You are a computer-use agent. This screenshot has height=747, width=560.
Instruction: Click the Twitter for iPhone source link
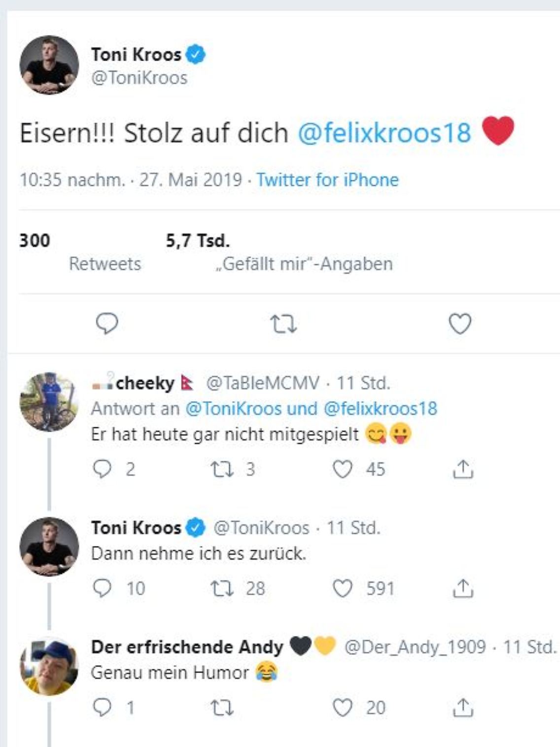point(327,180)
